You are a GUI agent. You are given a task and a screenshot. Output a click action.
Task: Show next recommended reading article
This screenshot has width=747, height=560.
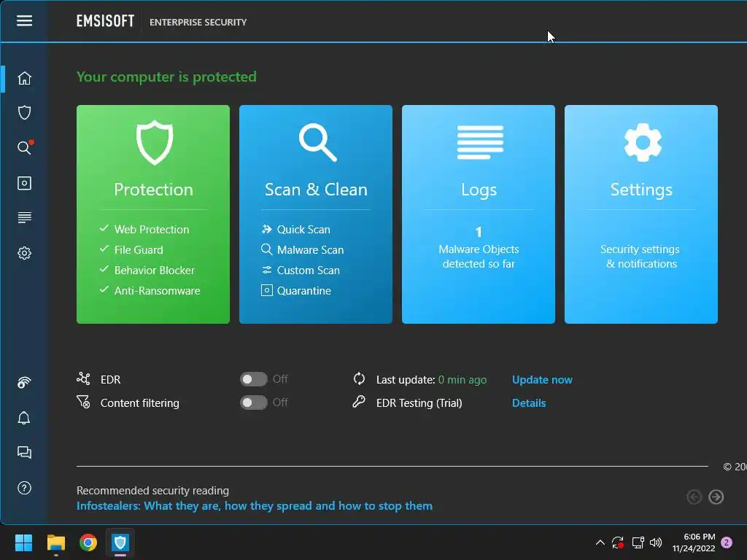tap(716, 497)
